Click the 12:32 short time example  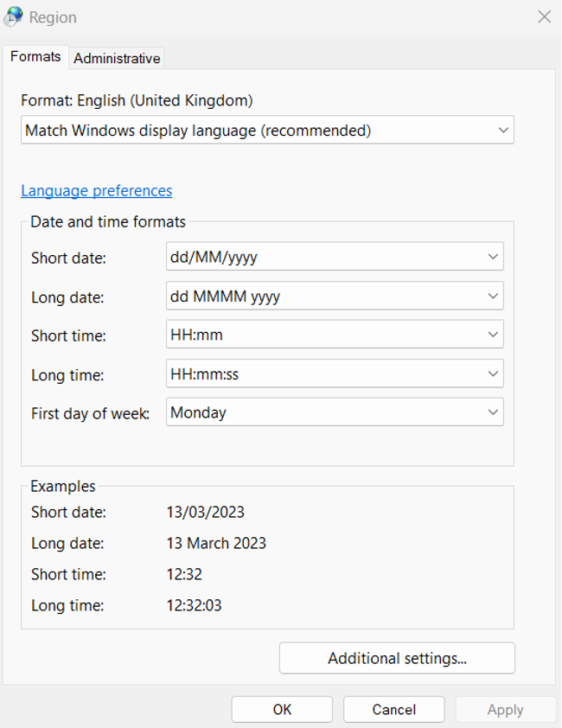point(184,574)
